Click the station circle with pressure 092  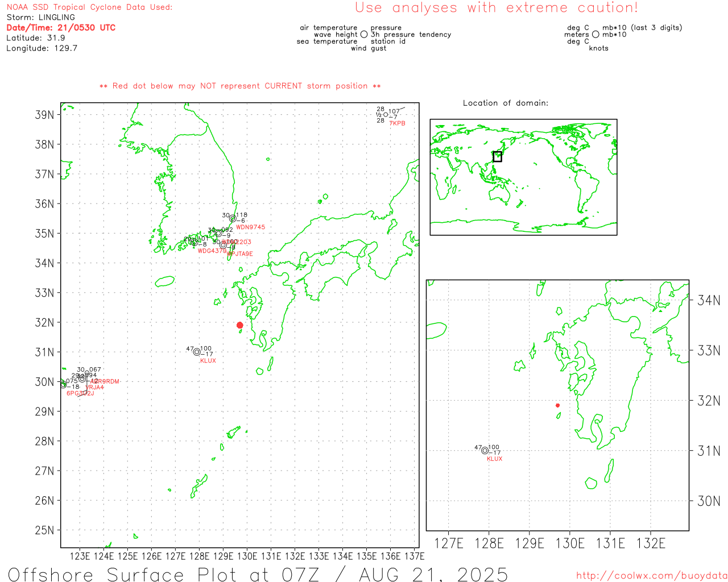point(218,233)
